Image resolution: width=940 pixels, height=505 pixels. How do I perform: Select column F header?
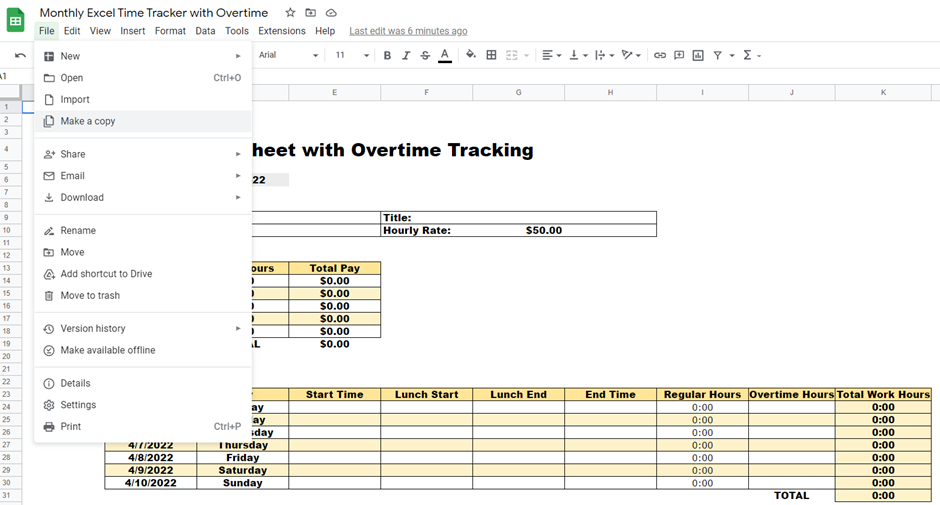click(426, 92)
